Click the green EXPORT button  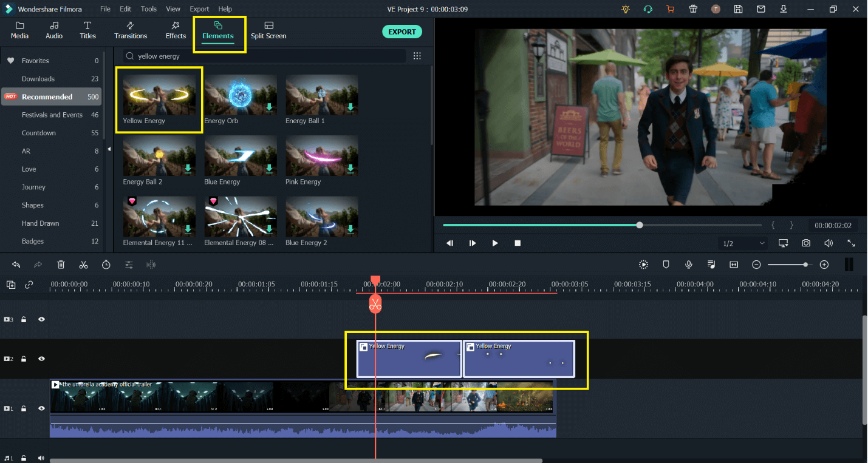[x=402, y=32]
